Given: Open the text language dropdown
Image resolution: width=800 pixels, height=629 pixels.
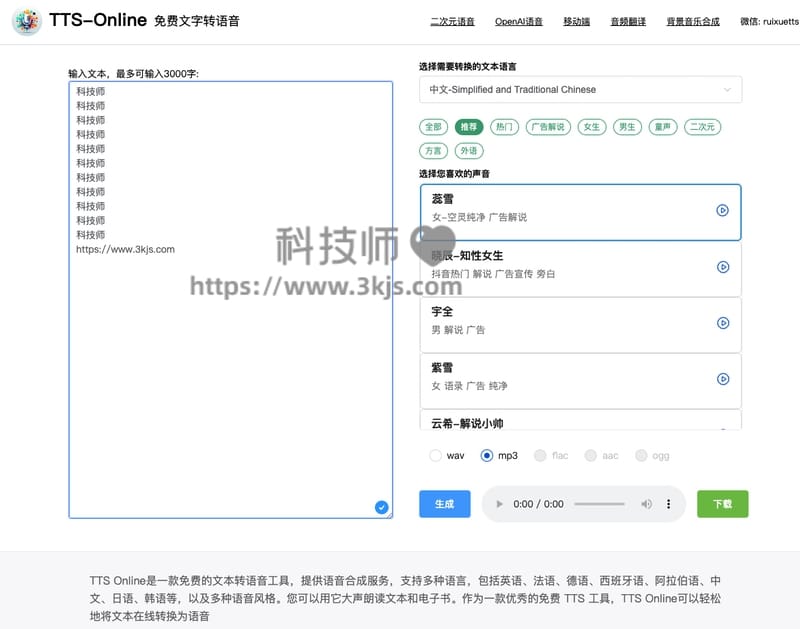Looking at the screenshot, I should point(580,90).
